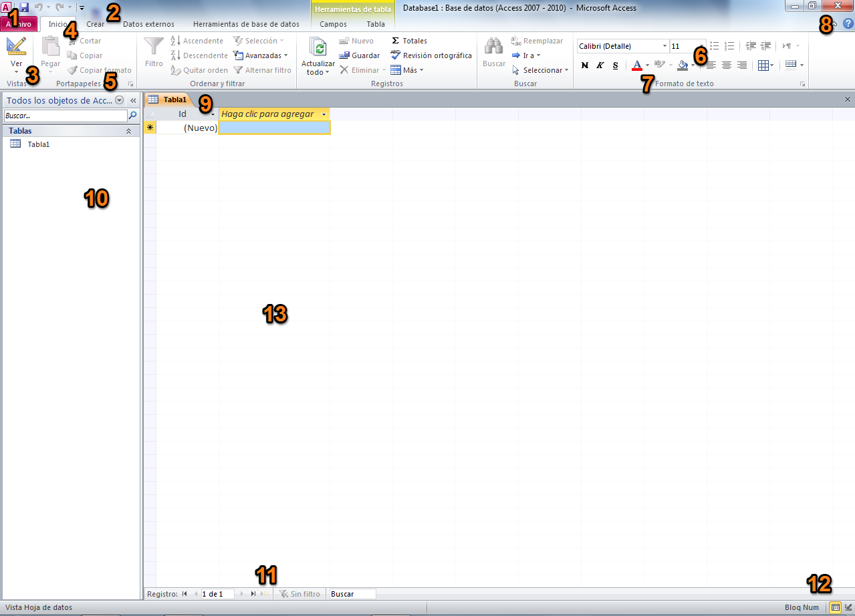The image size is (855, 616).
Task: Go to first record navigation button
Action: pos(185,593)
